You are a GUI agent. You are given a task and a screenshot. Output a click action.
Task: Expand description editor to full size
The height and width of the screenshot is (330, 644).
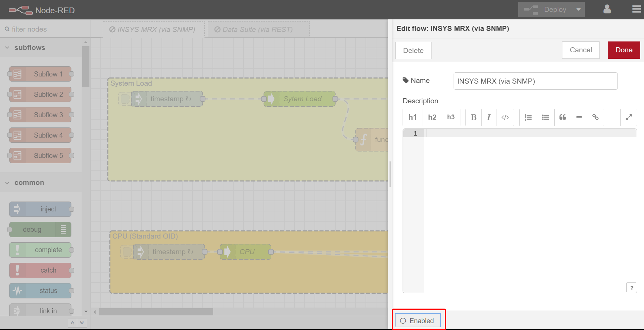628,117
